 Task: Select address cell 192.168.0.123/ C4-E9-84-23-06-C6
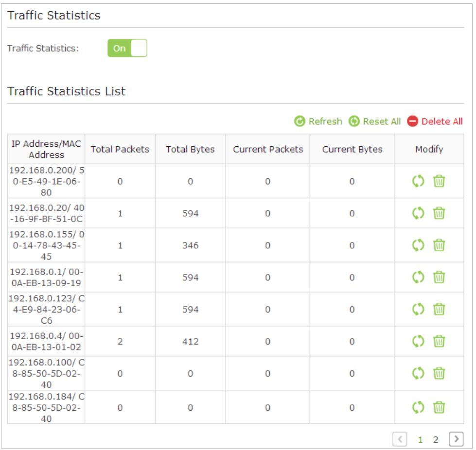click(46, 309)
